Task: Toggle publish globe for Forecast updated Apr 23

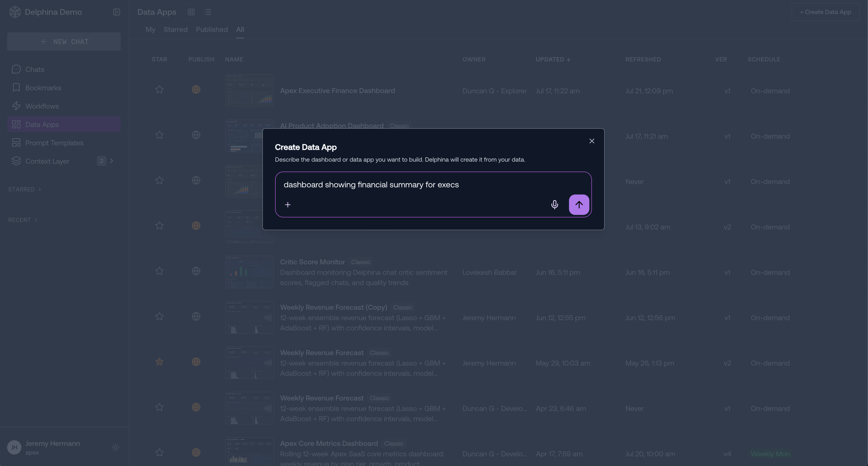Action: coord(196,407)
